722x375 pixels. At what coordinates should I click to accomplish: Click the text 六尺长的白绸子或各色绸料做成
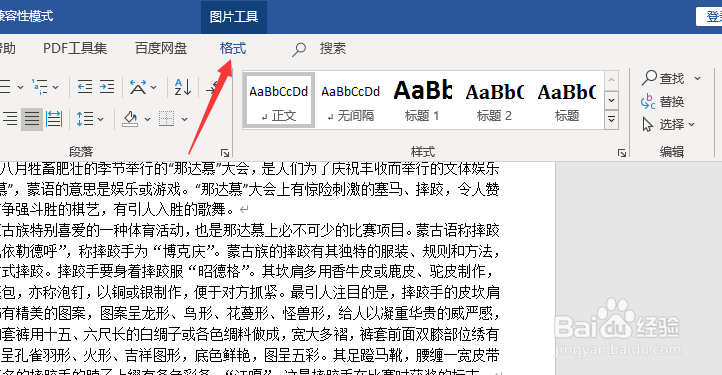click(x=180, y=334)
